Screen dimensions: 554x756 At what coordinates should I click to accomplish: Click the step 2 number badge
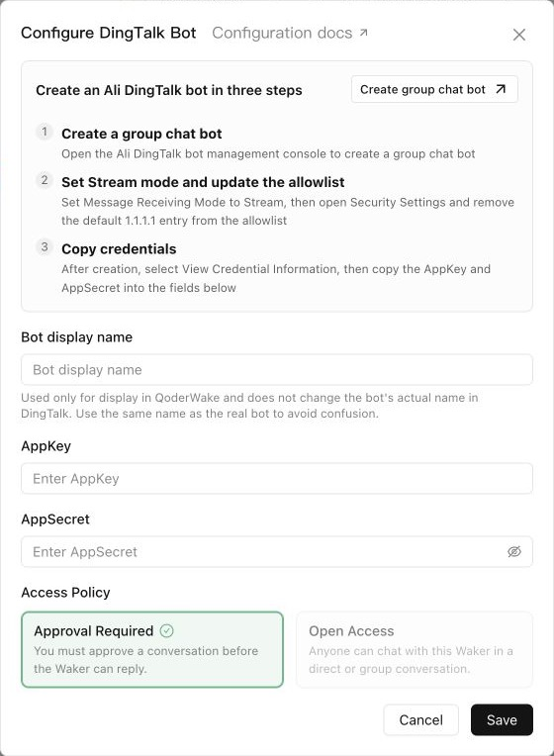point(45,180)
